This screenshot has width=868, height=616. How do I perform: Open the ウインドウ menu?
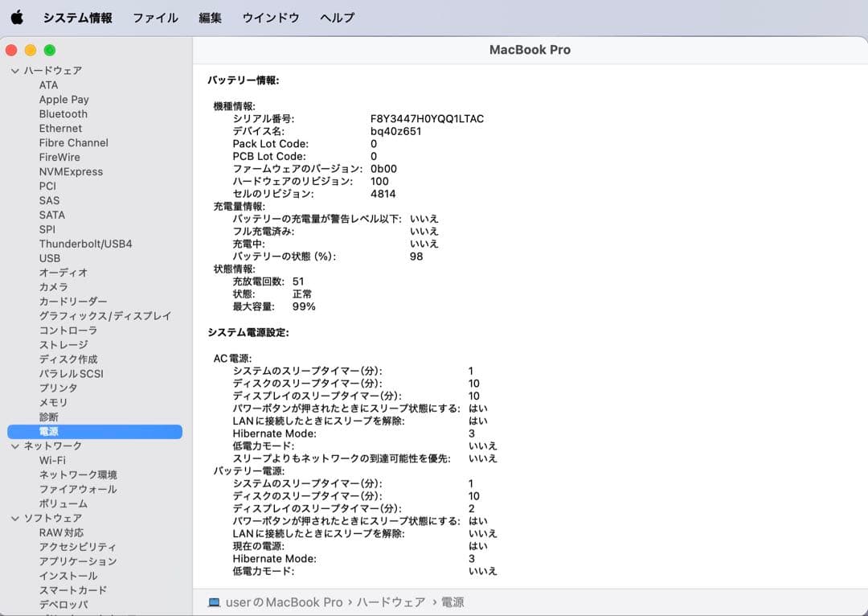pyautogui.click(x=270, y=17)
